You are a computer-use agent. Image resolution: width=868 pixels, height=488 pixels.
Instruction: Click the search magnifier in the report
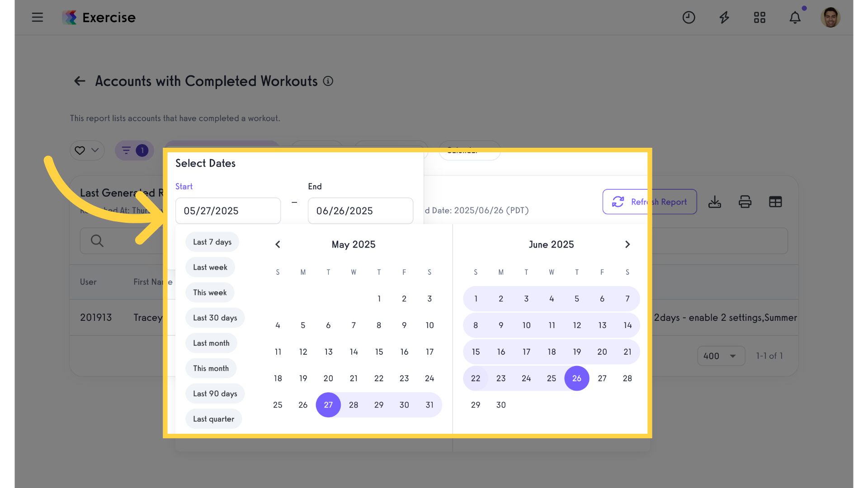click(x=97, y=241)
